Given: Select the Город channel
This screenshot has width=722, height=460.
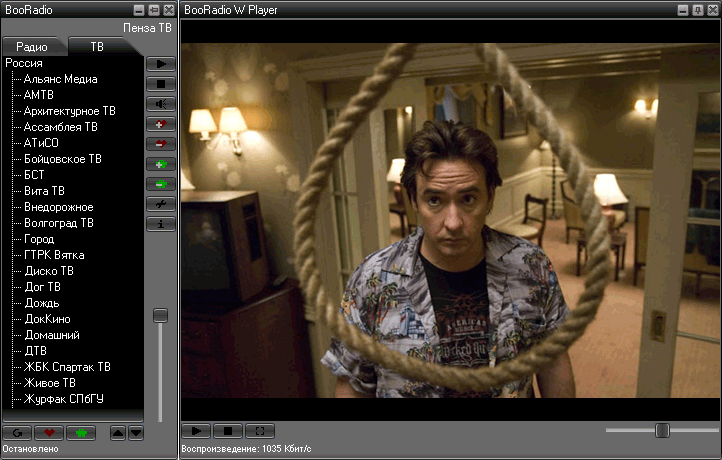Looking at the screenshot, I should point(39,239).
